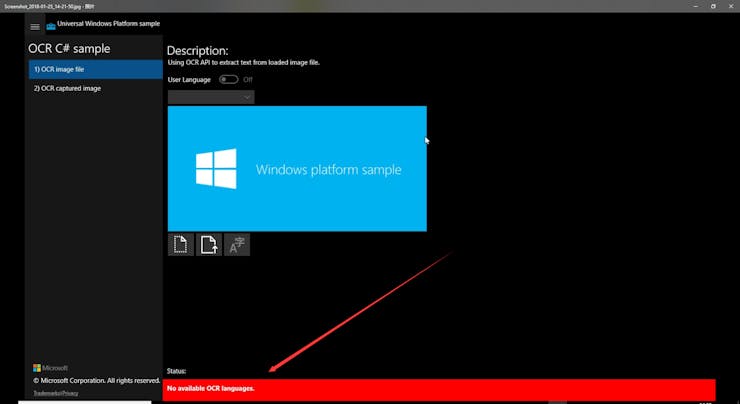Click the Microsoft Corporation copyright text
740x404 pixels.
coord(97,380)
